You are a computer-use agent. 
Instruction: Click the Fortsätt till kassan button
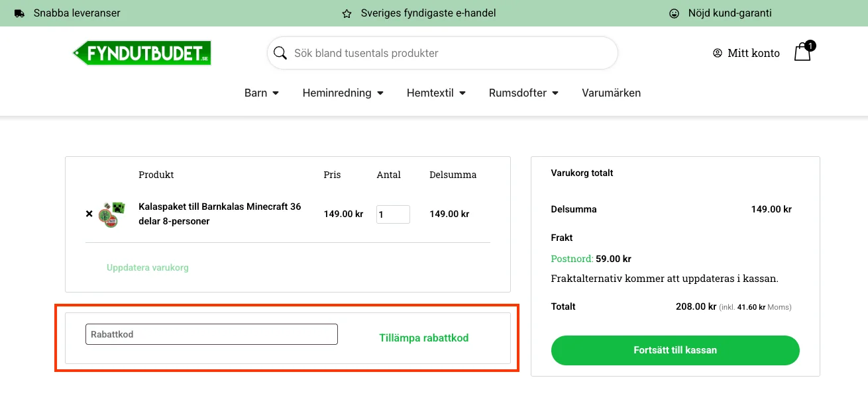[675, 350]
